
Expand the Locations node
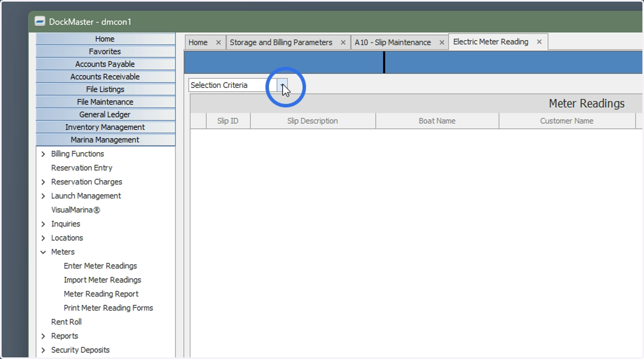point(43,238)
